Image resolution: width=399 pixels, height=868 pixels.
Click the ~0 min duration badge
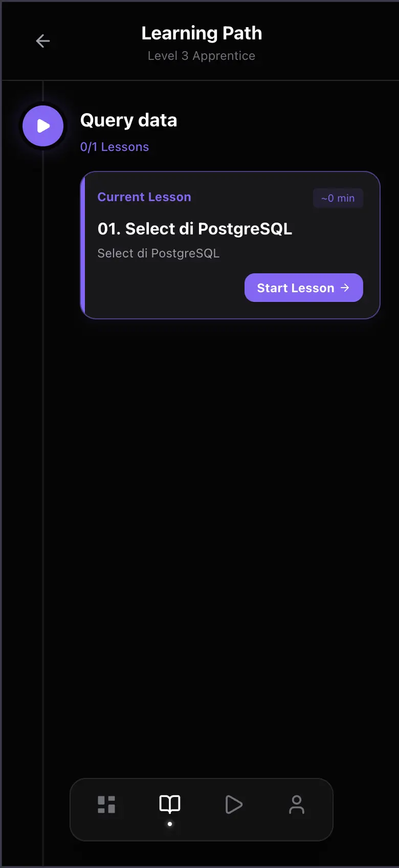[338, 198]
